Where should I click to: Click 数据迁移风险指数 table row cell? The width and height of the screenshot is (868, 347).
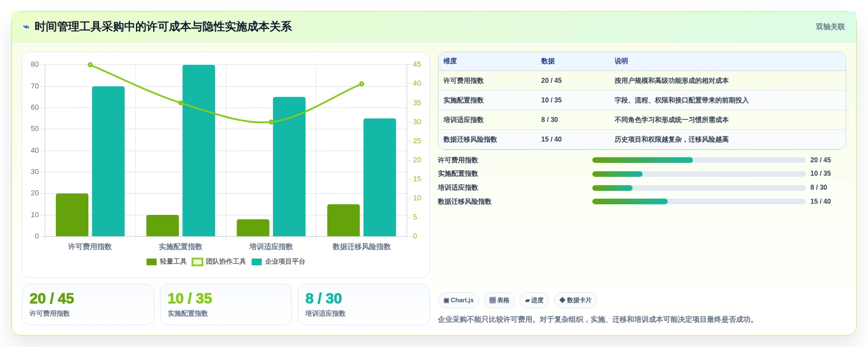470,140
